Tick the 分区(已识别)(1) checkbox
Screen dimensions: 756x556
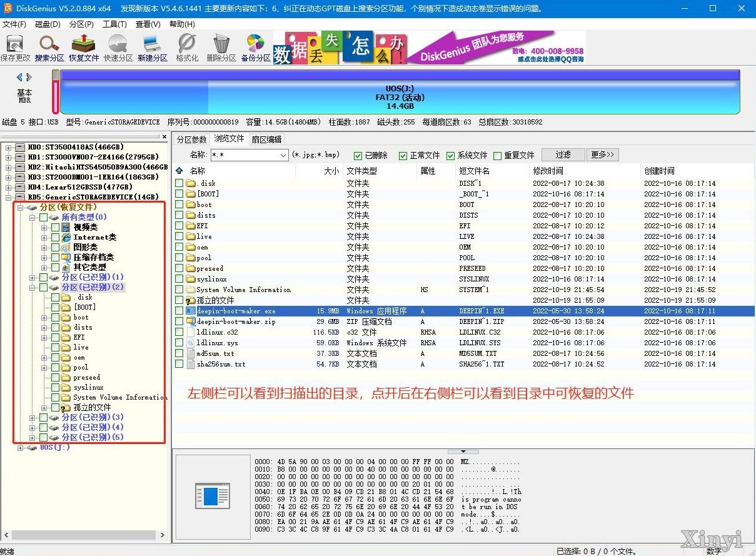(x=43, y=278)
